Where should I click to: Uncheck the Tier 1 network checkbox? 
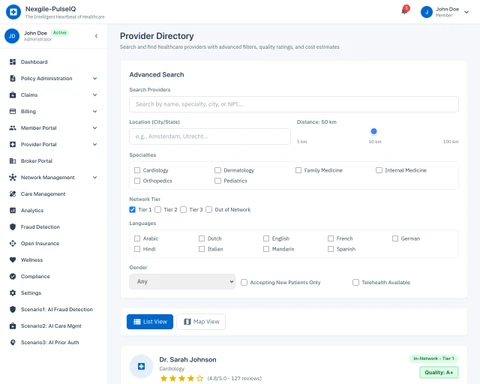click(132, 210)
